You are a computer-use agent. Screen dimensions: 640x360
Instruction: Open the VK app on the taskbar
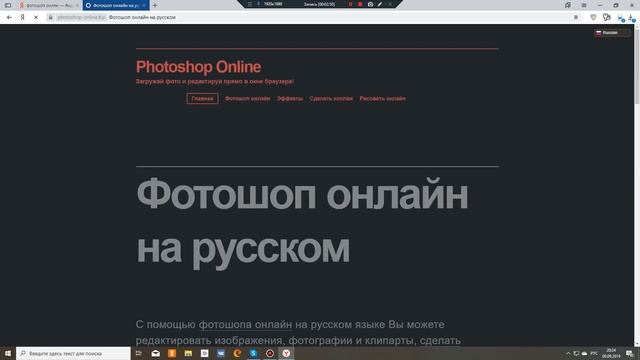click(x=221, y=353)
